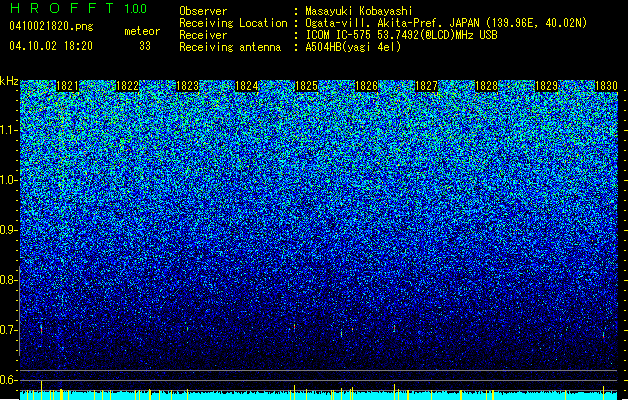Click the 0.7 kHz axis label
629x400 pixels.
pyautogui.click(x=8, y=330)
